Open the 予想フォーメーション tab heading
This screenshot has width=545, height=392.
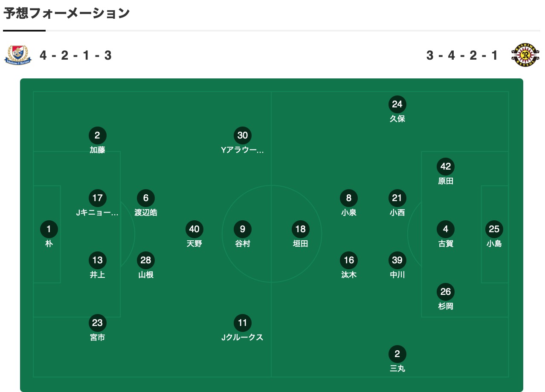point(67,13)
